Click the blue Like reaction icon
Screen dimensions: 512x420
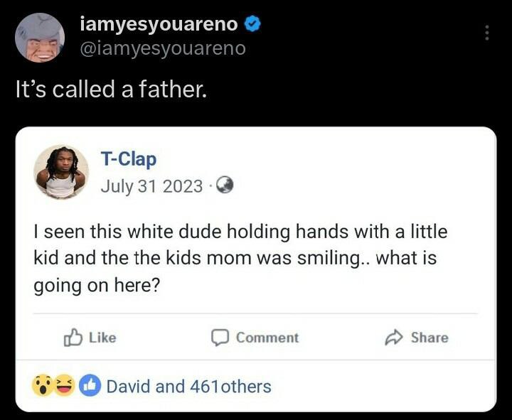coord(89,387)
